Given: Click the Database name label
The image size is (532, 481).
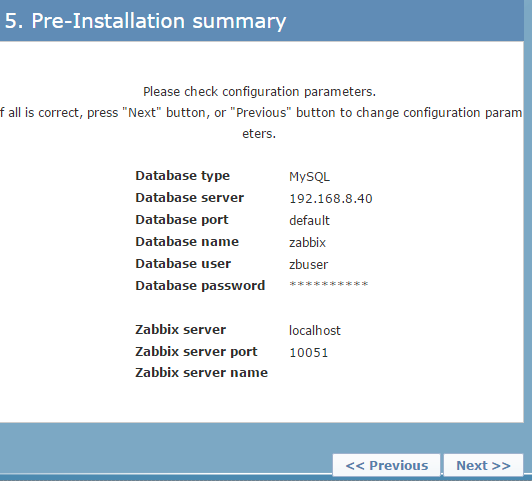Looking at the screenshot, I should click(x=187, y=242).
